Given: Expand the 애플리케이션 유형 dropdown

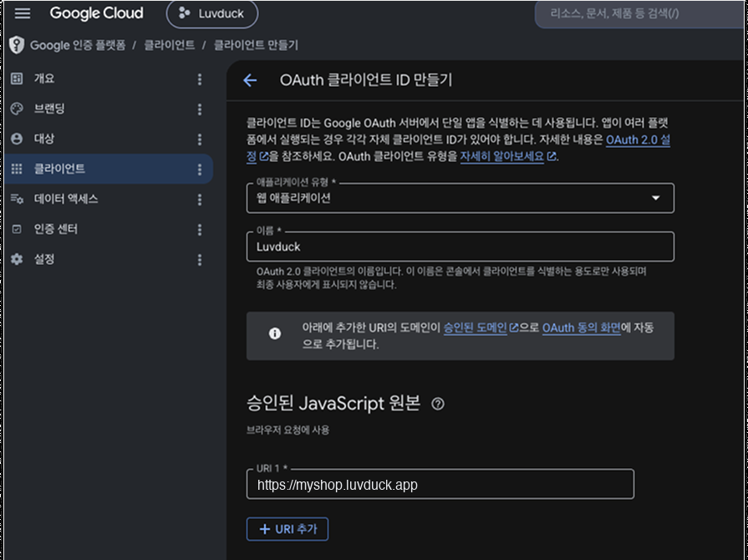Looking at the screenshot, I should click(461, 198).
